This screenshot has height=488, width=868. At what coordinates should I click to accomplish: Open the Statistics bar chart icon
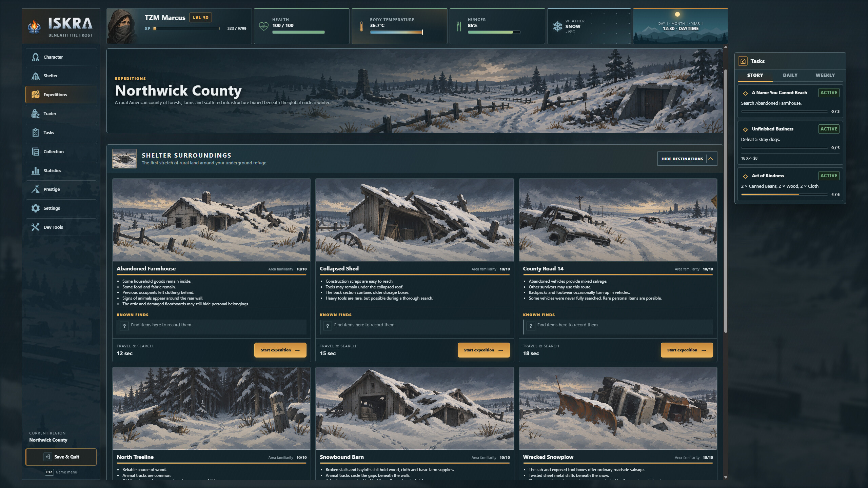tap(35, 170)
